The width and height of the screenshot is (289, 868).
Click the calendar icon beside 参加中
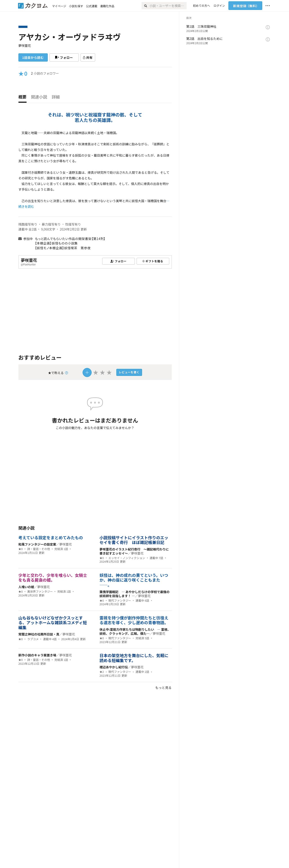pyautogui.click(x=20, y=239)
